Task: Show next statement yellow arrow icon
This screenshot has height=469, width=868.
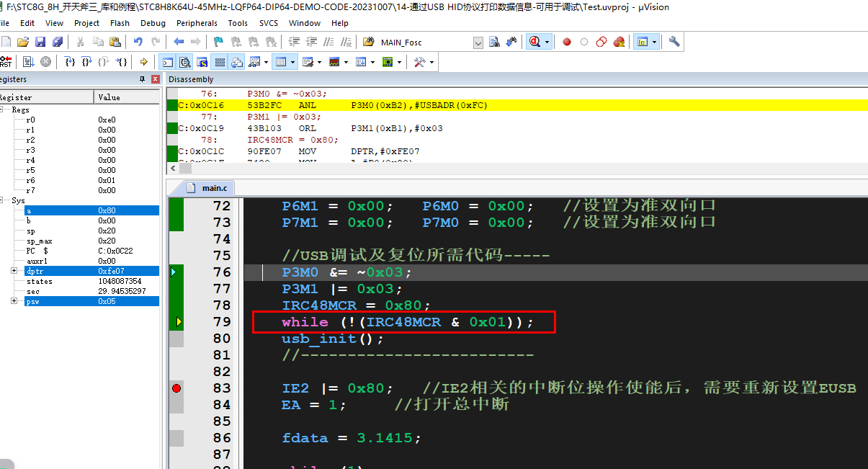Action: click(144, 62)
